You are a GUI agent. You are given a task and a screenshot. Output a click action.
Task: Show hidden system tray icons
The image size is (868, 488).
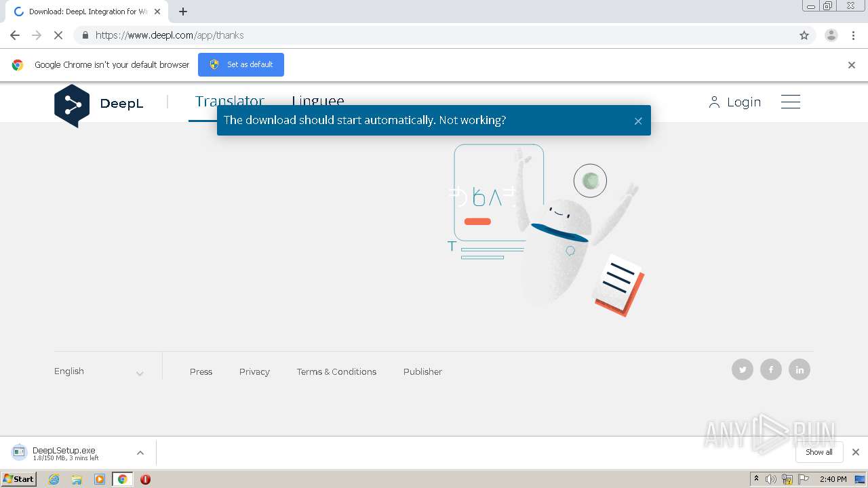[756, 479]
